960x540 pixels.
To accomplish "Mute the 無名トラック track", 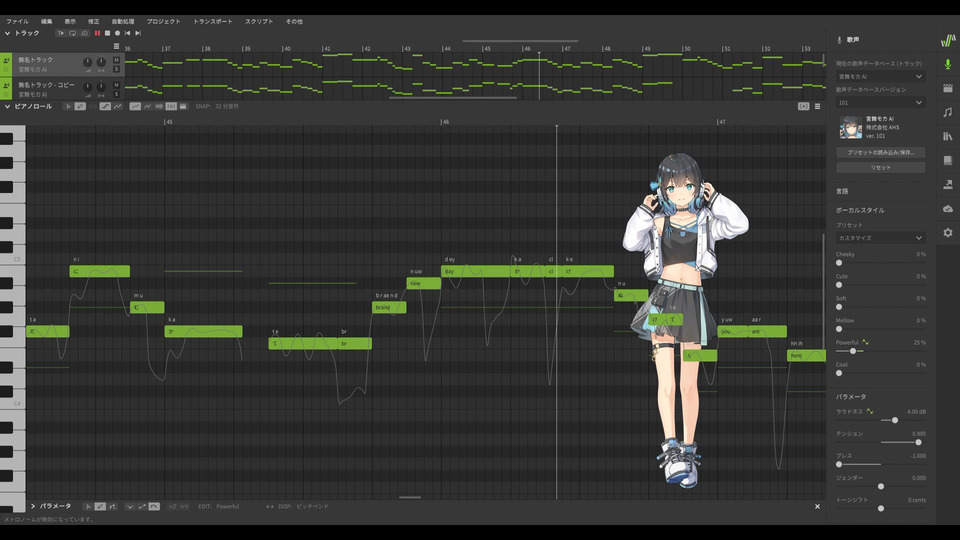I will click(116, 60).
